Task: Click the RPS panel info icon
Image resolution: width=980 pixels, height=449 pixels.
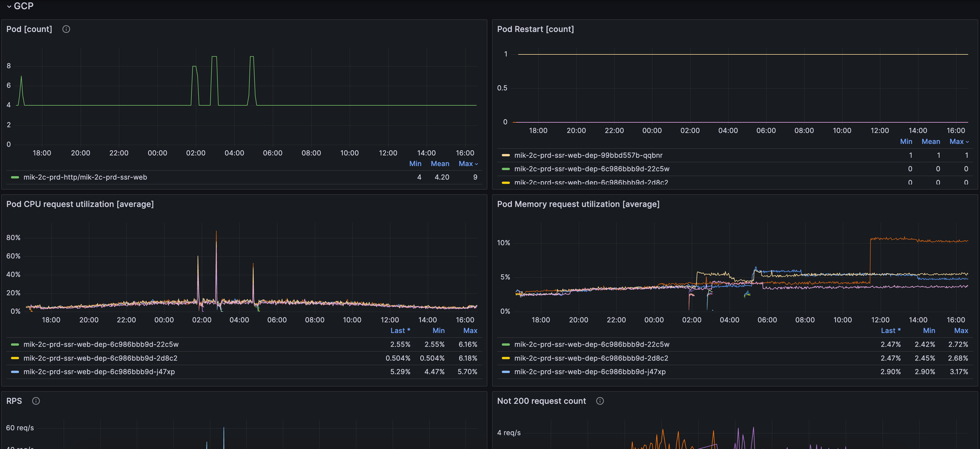Action: tap(36, 401)
